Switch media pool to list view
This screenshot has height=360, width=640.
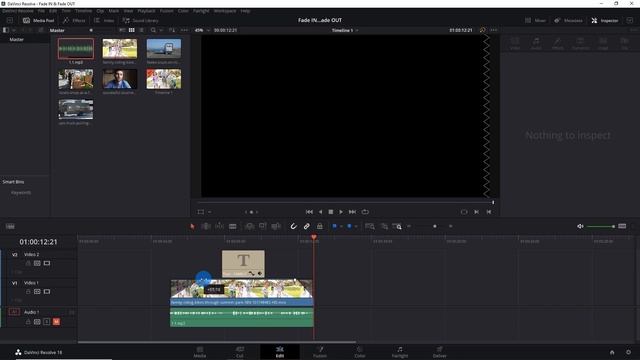pyautogui.click(x=141, y=30)
